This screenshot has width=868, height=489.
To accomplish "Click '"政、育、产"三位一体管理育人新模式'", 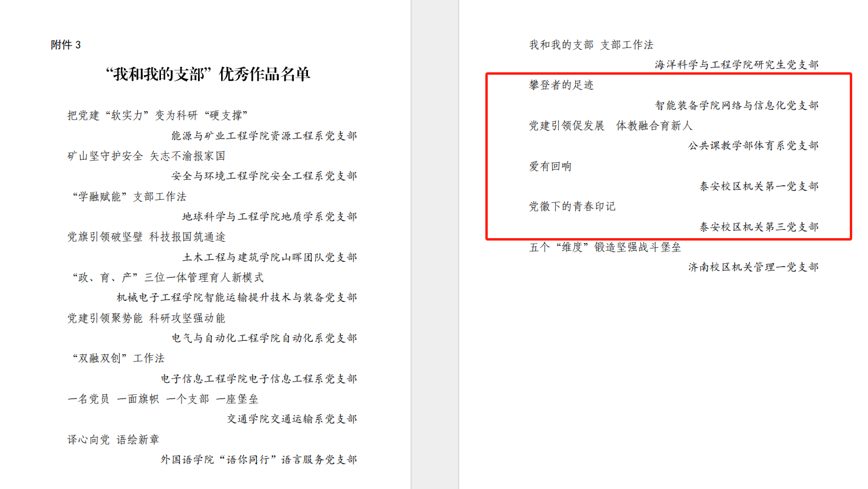I will point(167,278).
